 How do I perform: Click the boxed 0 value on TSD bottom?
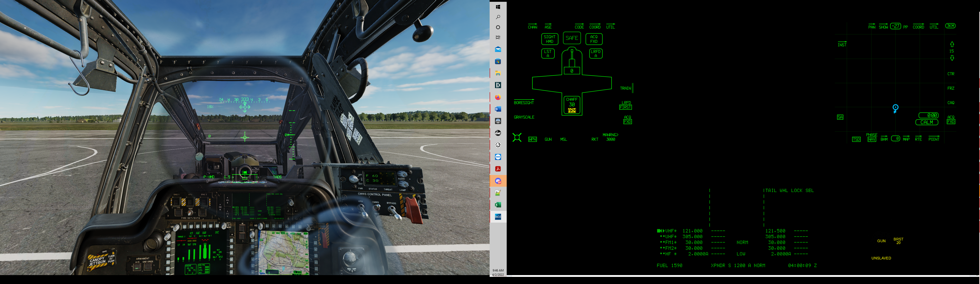click(896, 138)
